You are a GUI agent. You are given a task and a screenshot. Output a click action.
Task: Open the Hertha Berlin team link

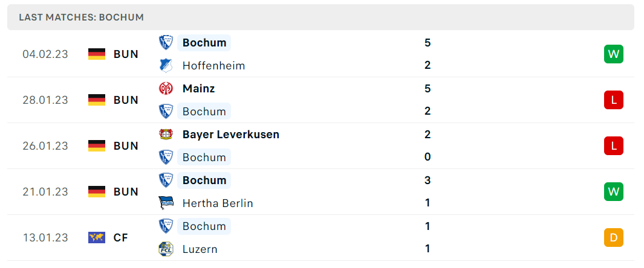pyautogui.click(x=218, y=203)
